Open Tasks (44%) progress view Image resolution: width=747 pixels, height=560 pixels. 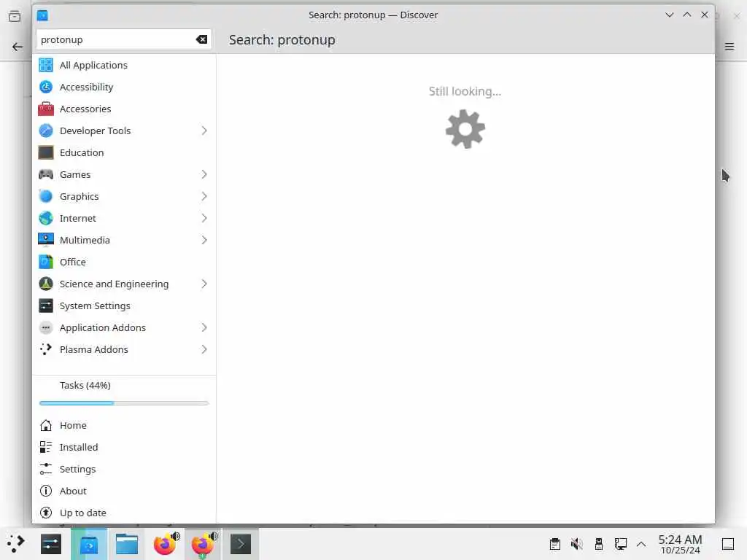(124, 394)
